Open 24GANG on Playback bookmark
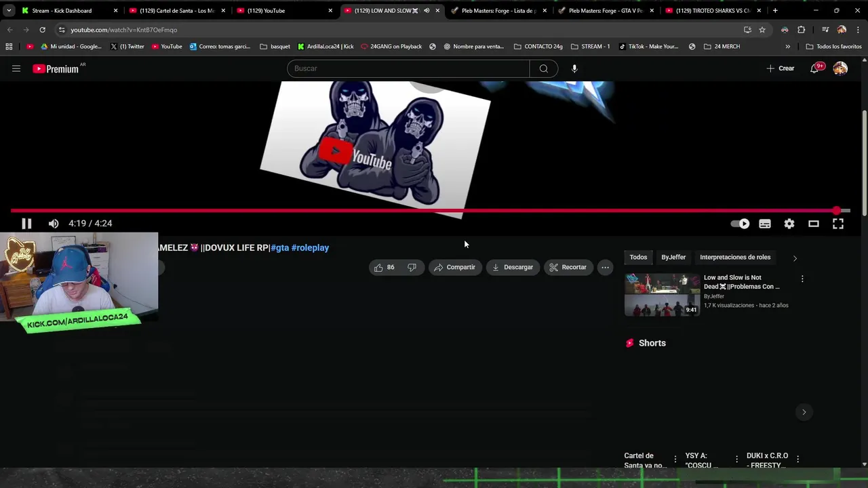The width and height of the screenshot is (868, 488). click(x=391, y=47)
